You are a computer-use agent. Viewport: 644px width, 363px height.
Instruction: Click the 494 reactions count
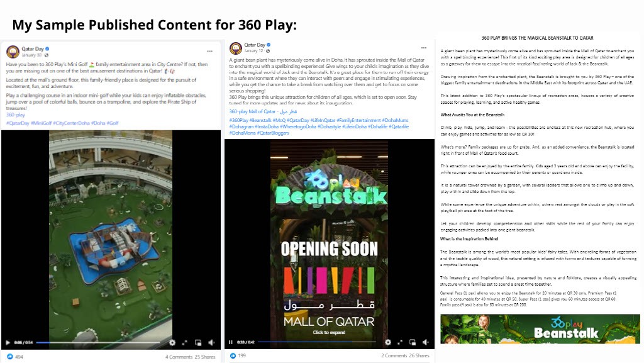coord(19,357)
